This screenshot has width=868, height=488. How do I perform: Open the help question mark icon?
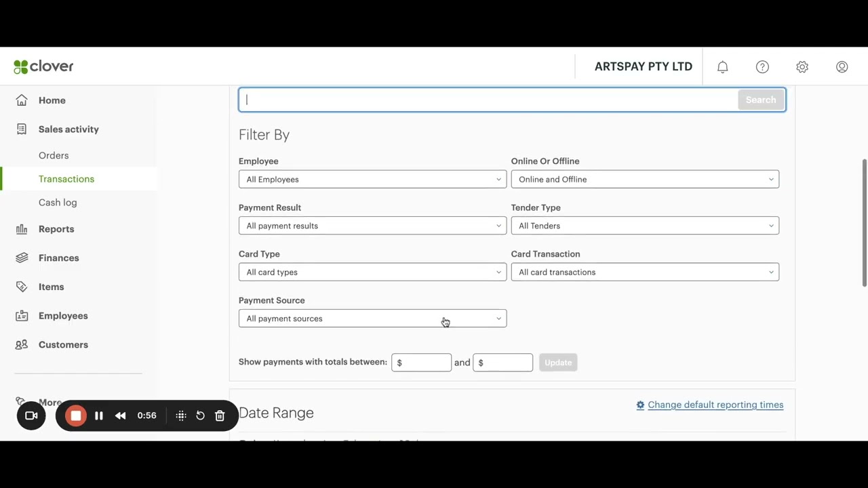[762, 66]
